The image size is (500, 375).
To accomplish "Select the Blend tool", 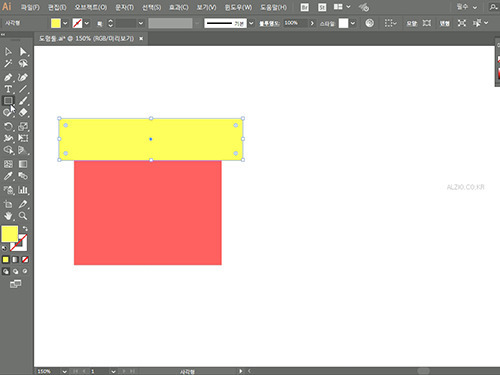I will tap(23, 176).
